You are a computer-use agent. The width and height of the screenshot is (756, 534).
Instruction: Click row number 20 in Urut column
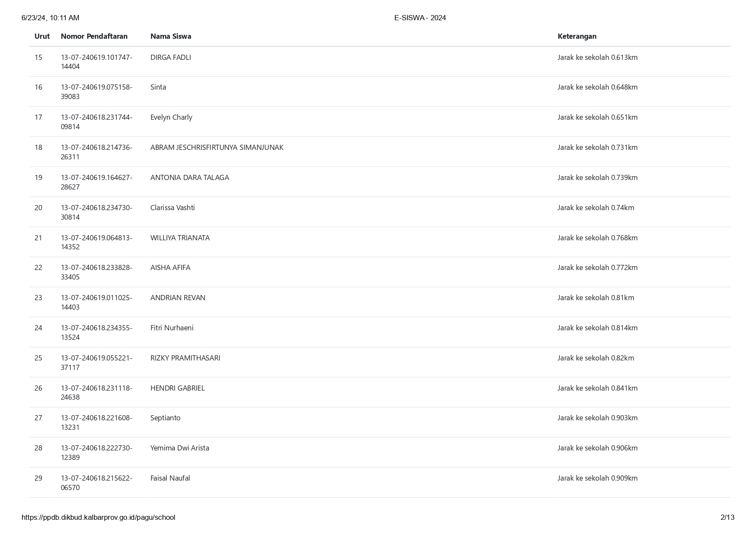pos(38,208)
